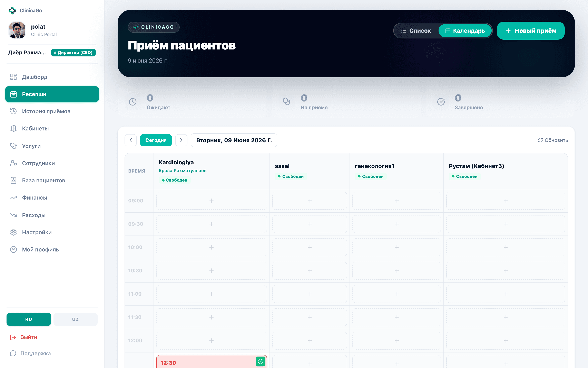
Task: Click the Обновить refresh button
Action: (552, 140)
